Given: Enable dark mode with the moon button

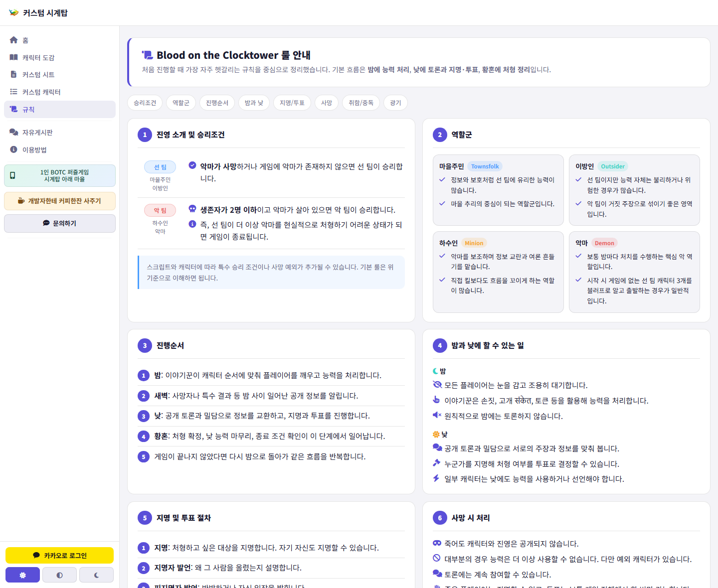Looking at the screenshot, I should 96,575.
